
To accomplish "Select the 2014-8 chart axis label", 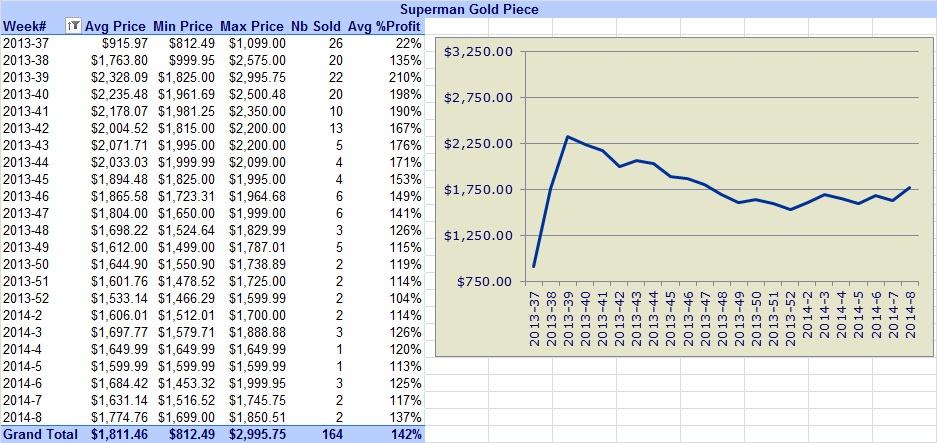I will tap(911, 319).
